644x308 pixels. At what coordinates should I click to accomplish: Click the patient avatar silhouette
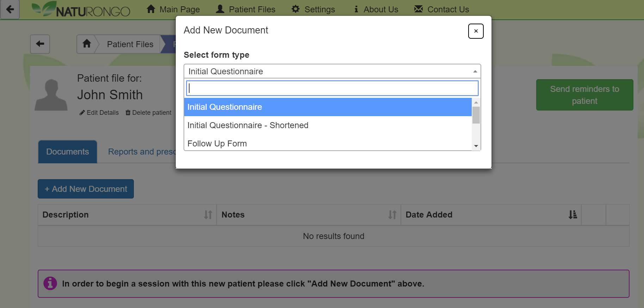click(51, 95)
